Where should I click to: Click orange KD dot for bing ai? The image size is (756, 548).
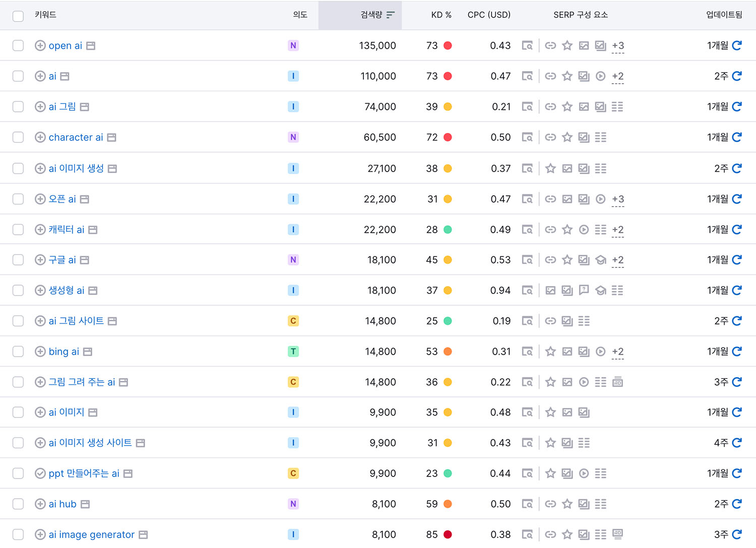click(x=448, y=352)
